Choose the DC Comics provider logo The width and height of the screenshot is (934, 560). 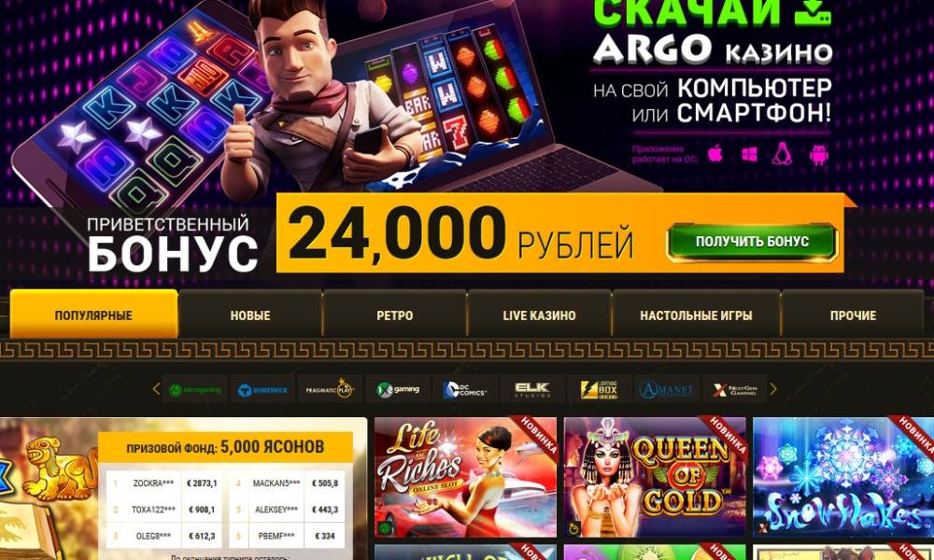(x=465, y=390)
